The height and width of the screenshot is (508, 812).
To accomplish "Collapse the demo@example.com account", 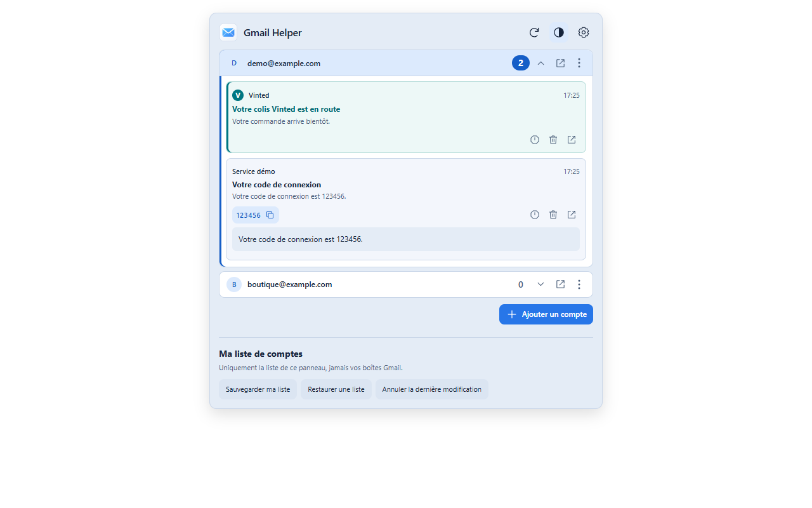I will coord(541,63).
